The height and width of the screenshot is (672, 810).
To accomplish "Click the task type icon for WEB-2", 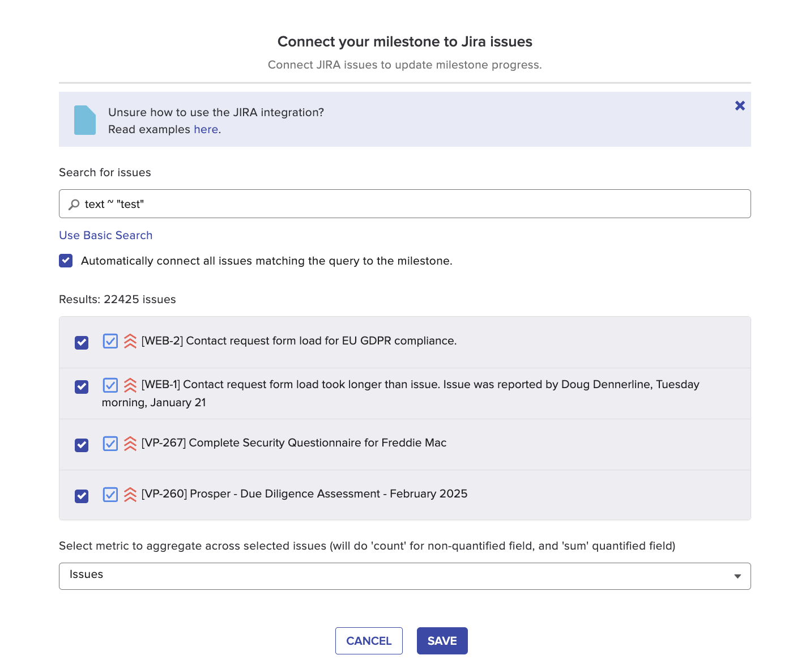I will pos(110,341).
